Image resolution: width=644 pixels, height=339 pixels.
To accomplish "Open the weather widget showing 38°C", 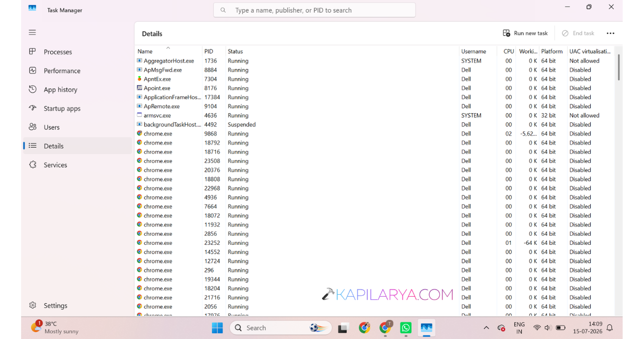I will pyautogui.click(x=54, y=327).
